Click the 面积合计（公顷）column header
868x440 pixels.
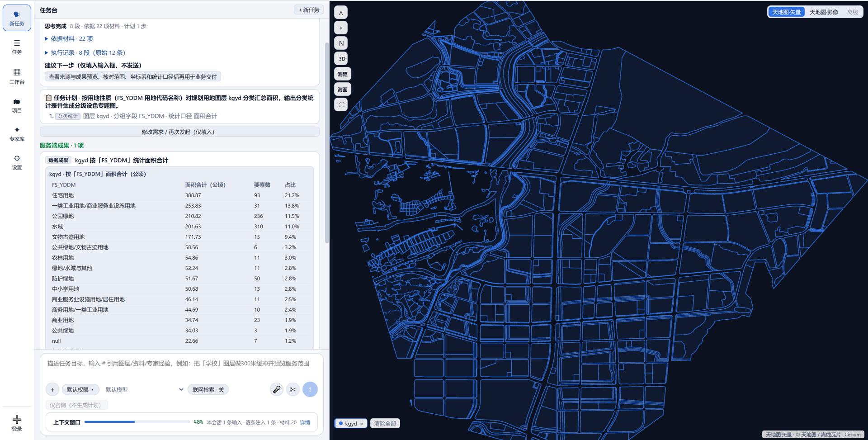(x=205, y=185)
